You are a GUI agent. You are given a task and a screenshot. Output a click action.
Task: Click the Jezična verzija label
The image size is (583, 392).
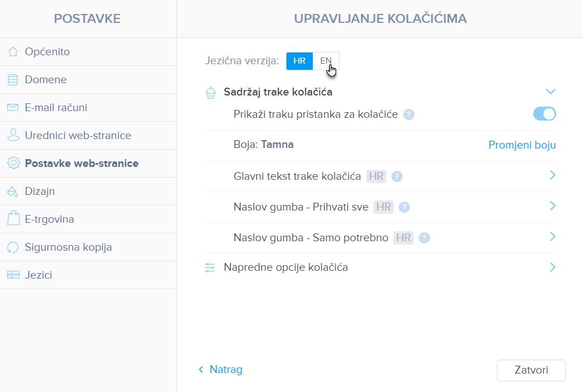[x=242, y=61]
